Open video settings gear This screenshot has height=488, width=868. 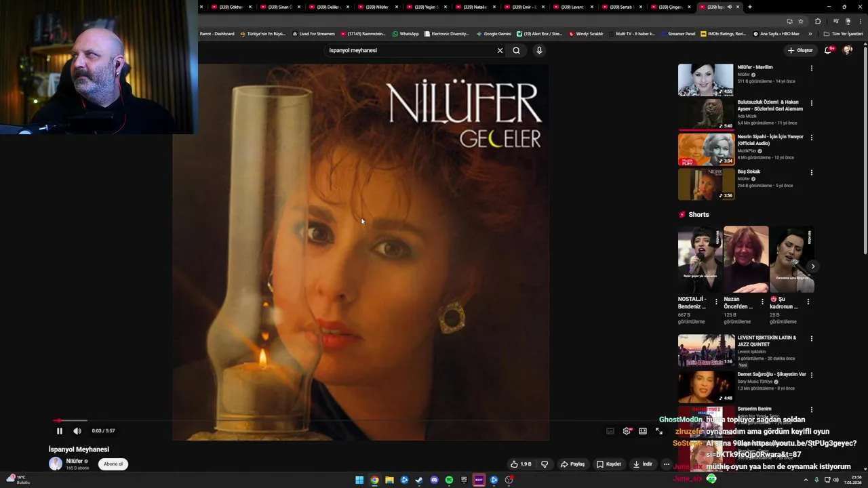[627, 431]
